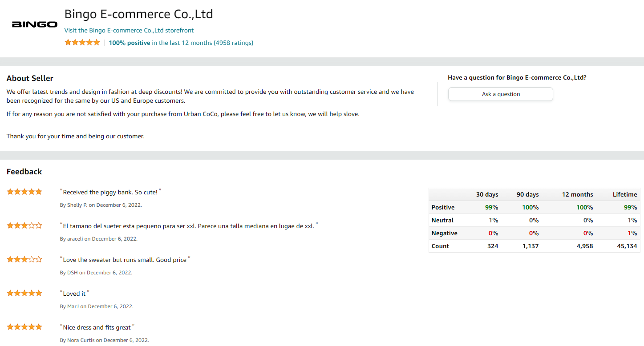Viewport: 644px width, 346px height.
Task: Click the 'By DSH' byline
Action: tap(96, 273)
